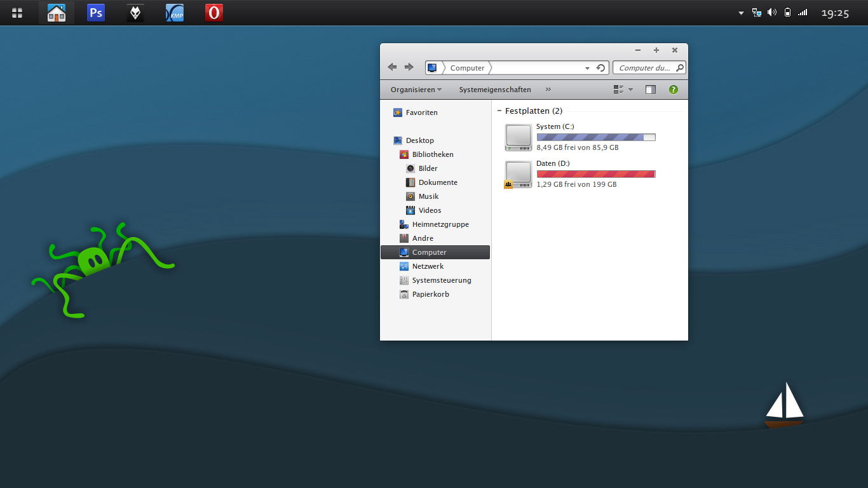868x488 pixels.
Task: Select the System (C:) drive icon
Action: click(519, 137)
